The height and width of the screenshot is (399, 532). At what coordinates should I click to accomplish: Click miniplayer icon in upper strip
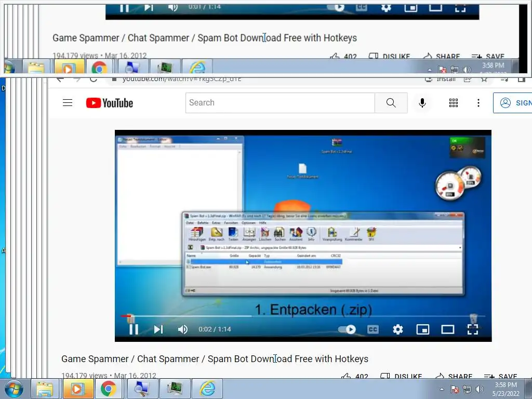click(411, 7)
